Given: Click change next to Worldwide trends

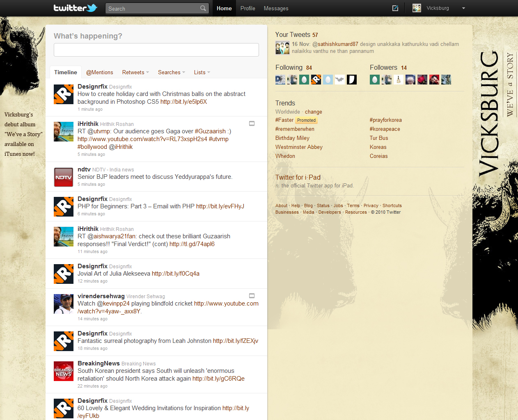Looking at the screenshot, I should [314, 112].
